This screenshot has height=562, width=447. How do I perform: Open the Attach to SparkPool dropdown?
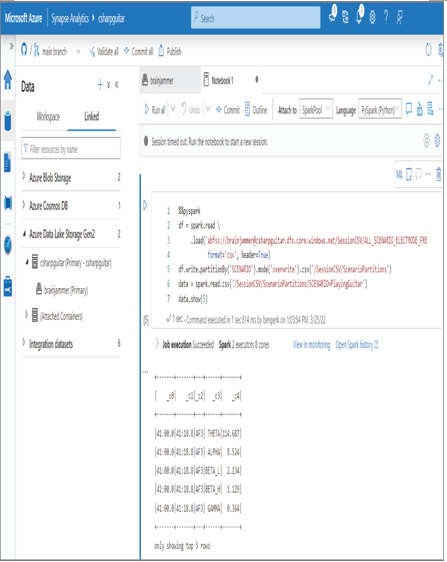[316, 109]
